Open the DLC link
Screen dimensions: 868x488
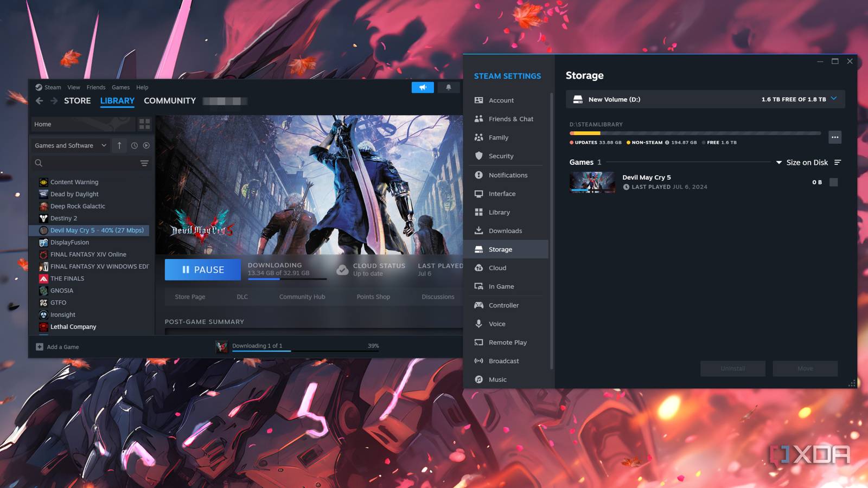click(242, 297)
